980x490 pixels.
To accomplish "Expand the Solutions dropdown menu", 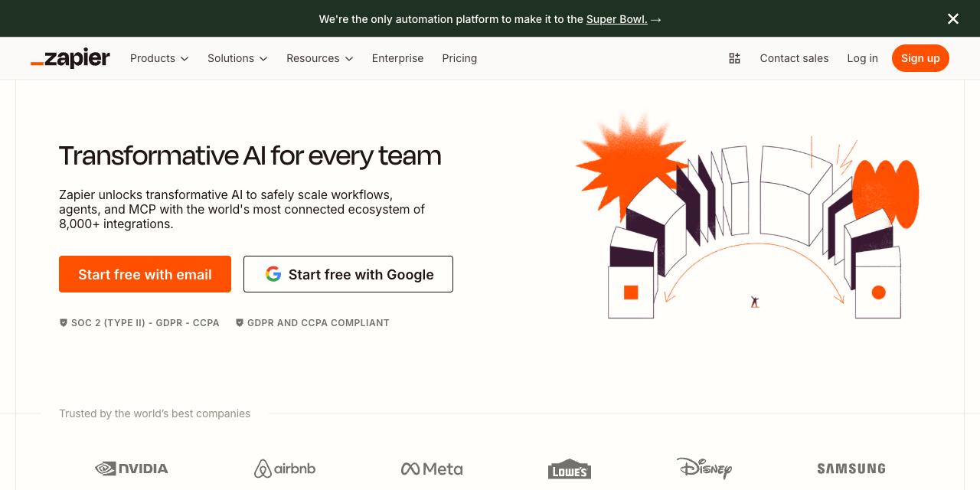I will coord(237,58).
